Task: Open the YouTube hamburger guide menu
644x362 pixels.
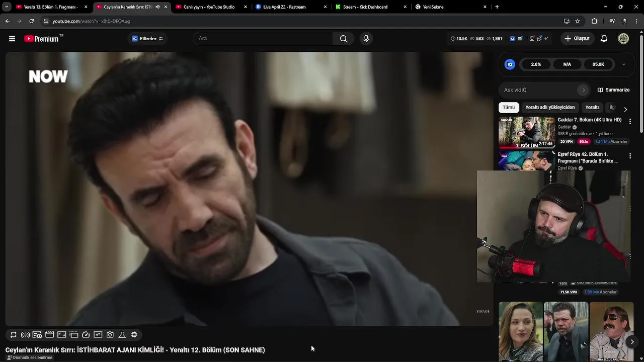Action: click(x=12, y=39)
